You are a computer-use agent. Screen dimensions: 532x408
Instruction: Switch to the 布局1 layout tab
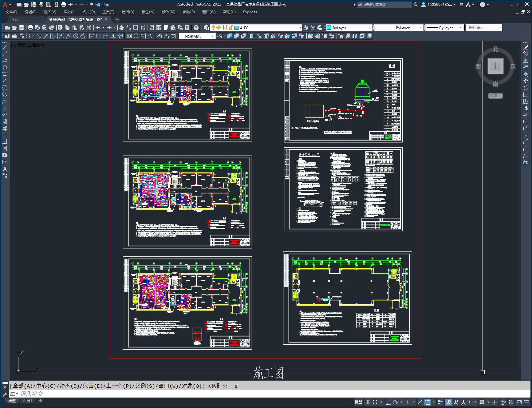[x=27, y=401]
